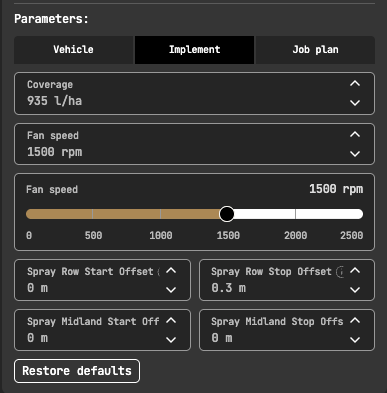Screen dimensions: 387x393
Task: Increase Coverage value with up arrow
Action: pos(355,84)
